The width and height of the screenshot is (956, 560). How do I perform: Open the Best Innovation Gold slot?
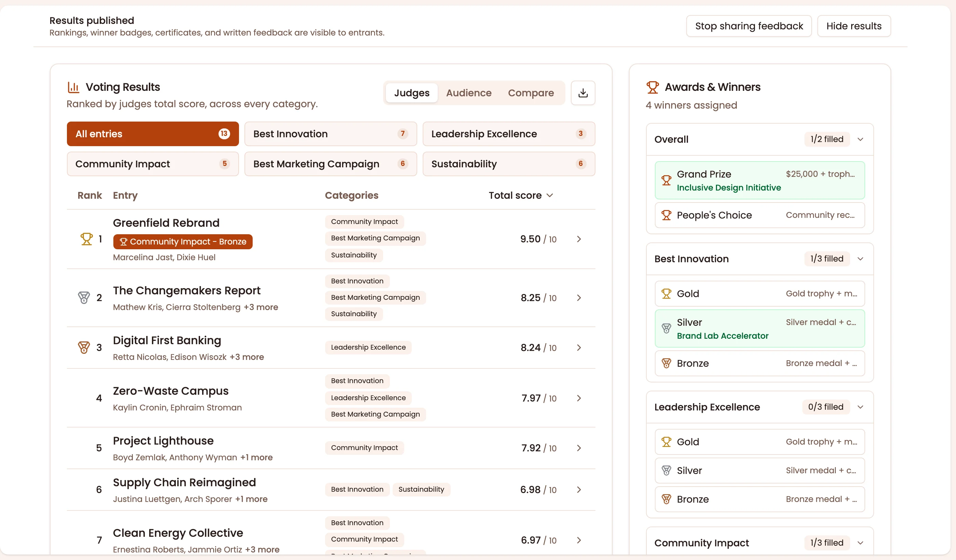(759, 294)
